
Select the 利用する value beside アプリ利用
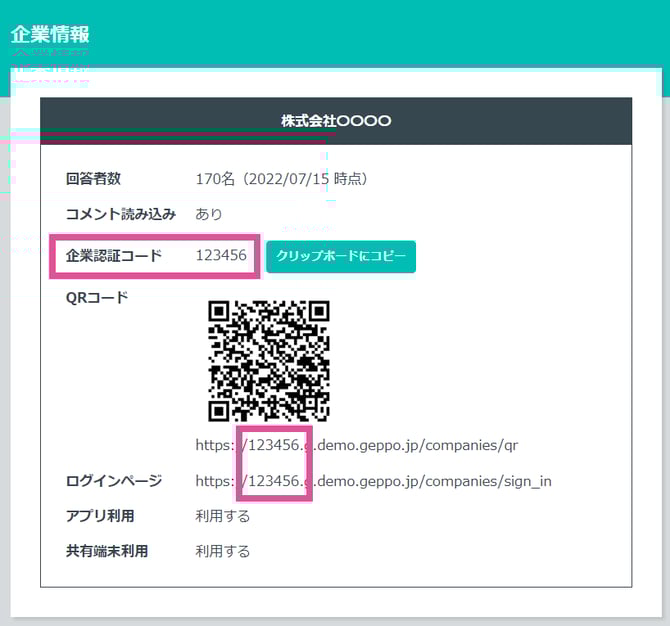(222, 516)
